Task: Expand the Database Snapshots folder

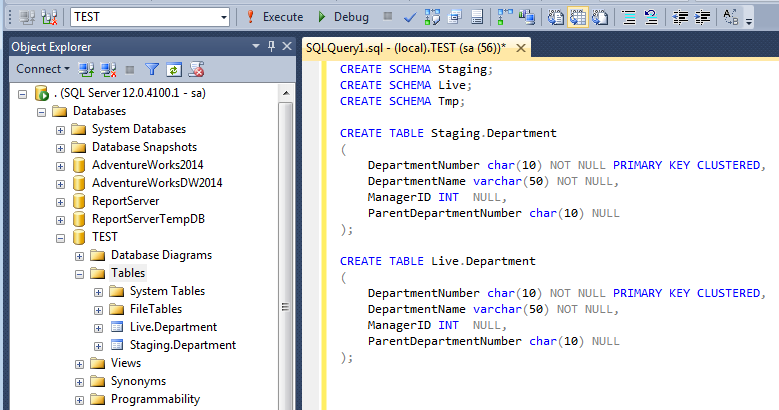Action: coord(61,148)
